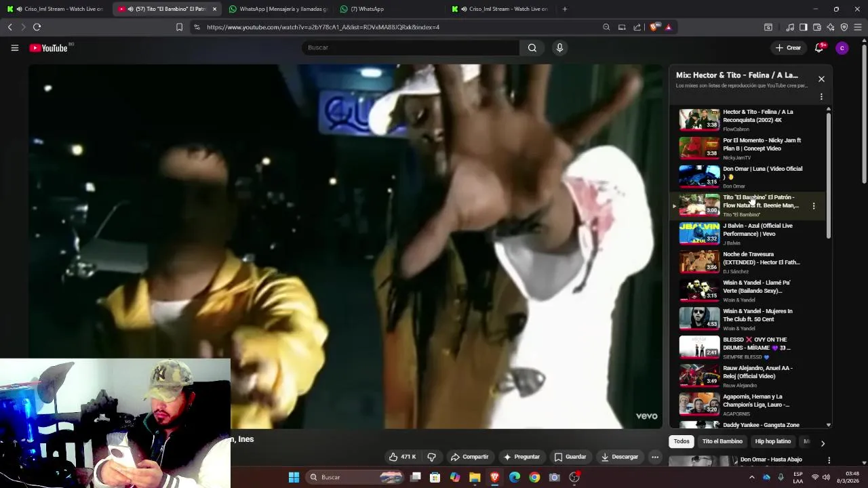This screenshot has width=868, height=488.
Task: Click the Brave Shields lion icon
Action: click(x=654, y=27)
